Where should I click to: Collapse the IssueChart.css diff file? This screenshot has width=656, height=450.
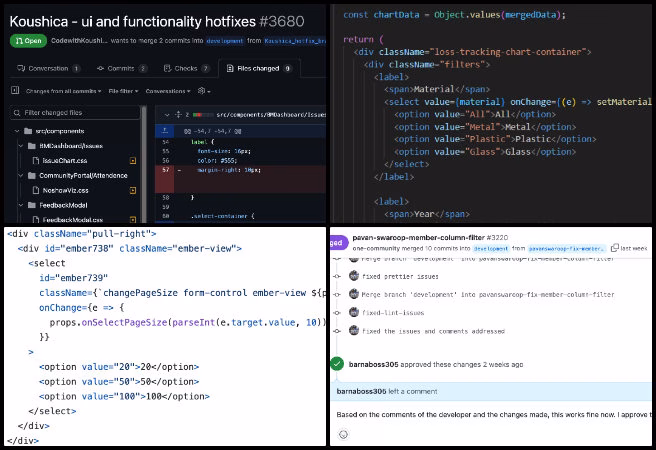click(167, 115)
